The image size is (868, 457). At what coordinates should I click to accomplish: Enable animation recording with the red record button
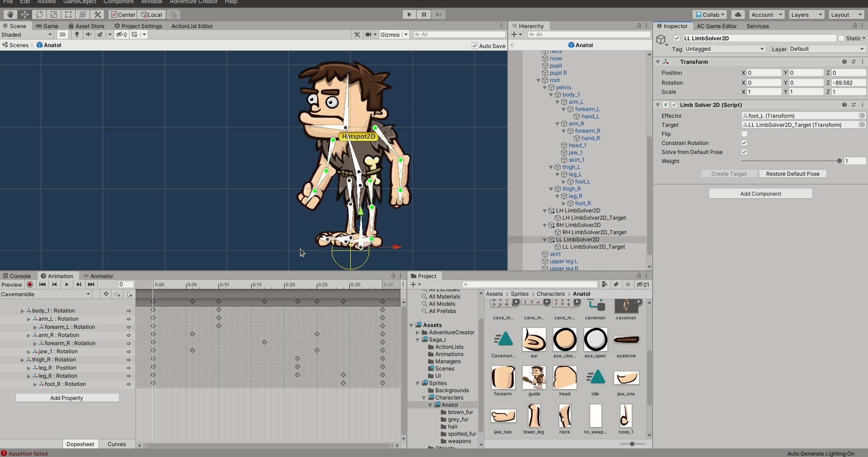[x=30, y=284]
